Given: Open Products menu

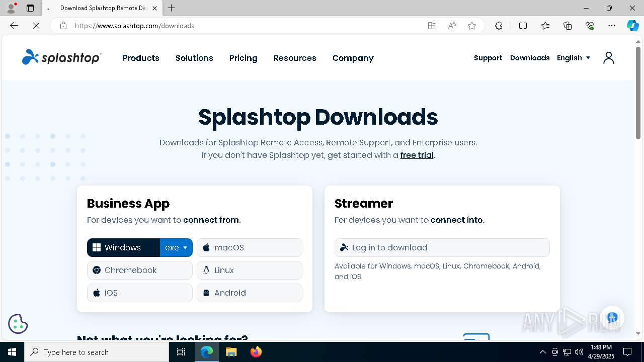Looking at the screenshot, I should coord(141,58).
